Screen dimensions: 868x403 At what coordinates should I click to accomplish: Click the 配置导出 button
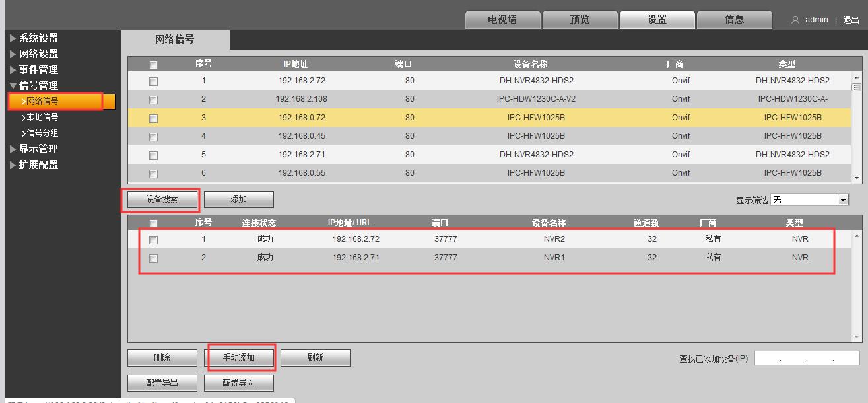click(161, 382)
